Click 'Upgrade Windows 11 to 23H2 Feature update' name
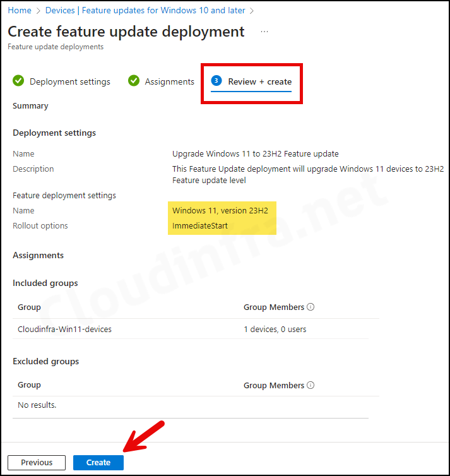Viewport: 450px width, 476px height. (x=255, y=153)
